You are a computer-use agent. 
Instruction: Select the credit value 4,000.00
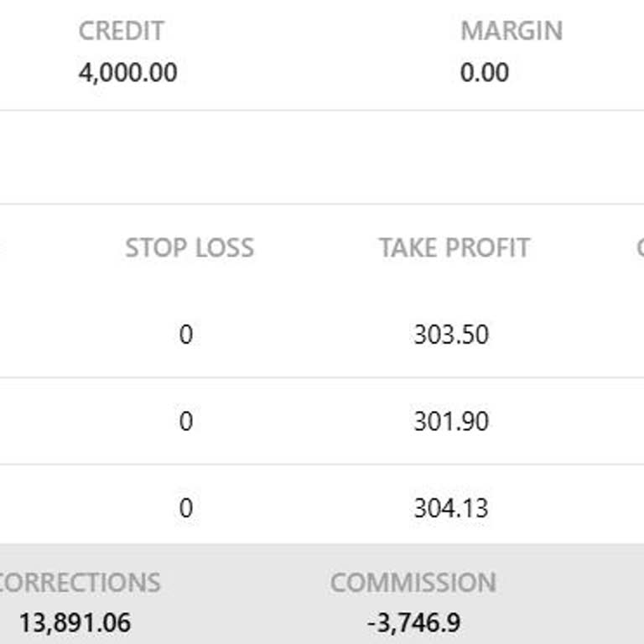(x=127, y=73)
